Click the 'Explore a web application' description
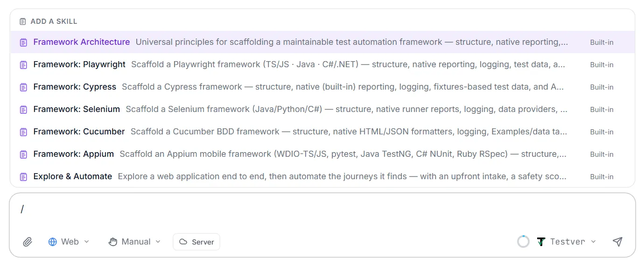 click(343, 176)
